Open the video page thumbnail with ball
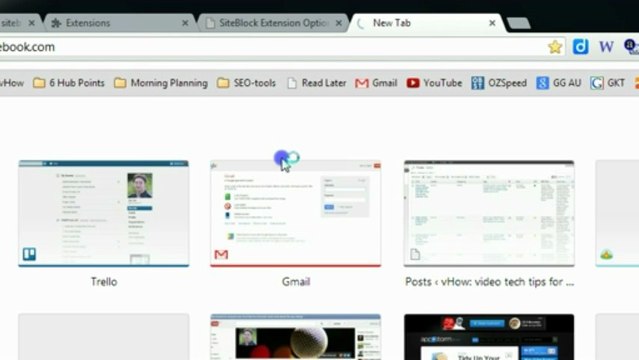 click(x=295, y=337)
